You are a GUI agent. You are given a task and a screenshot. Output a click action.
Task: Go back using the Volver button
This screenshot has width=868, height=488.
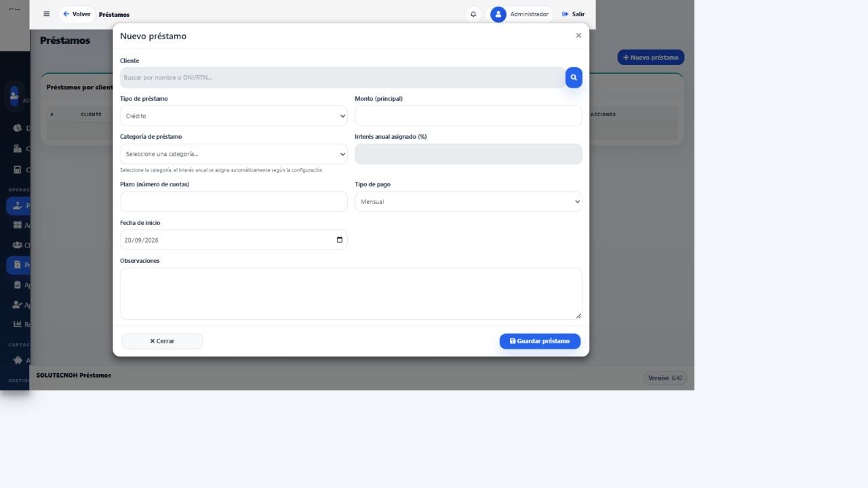[x=77, y=14]
